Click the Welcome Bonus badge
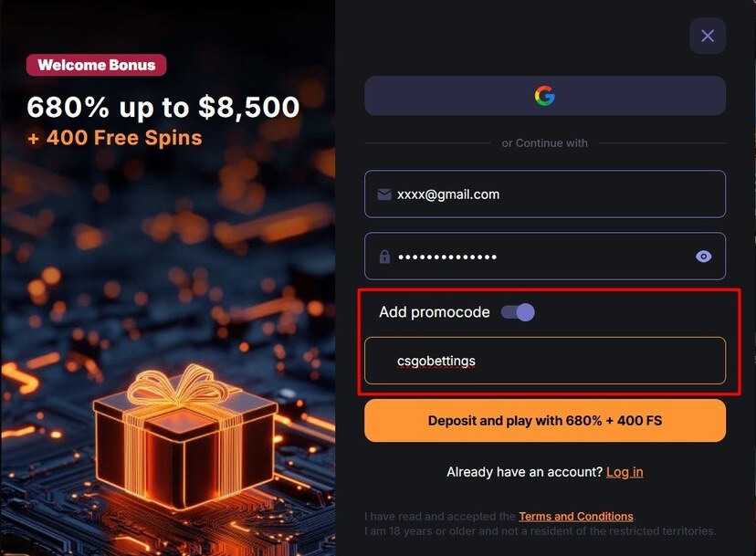This screenshot has width=756, height=556. point(96,65)
